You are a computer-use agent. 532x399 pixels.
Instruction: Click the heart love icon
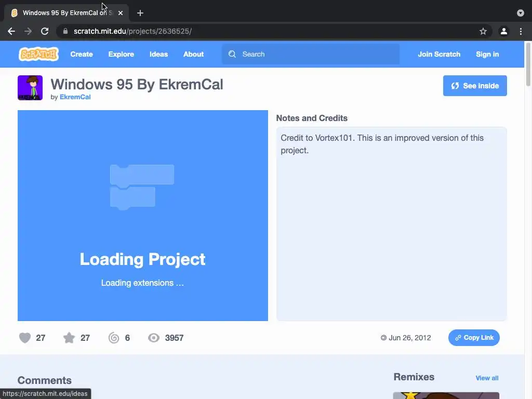pyautogui.click(x=25, y=338)
